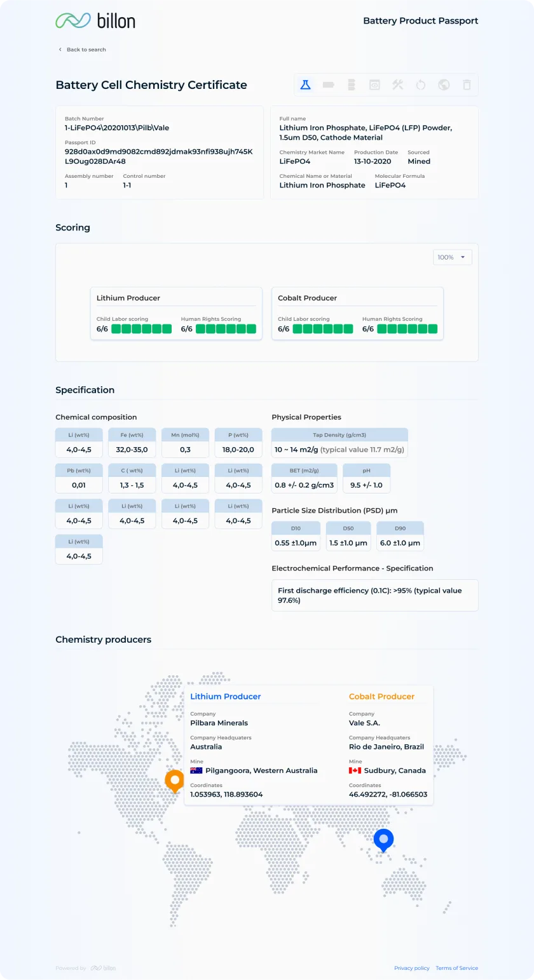Click Pilbara Minerals company name
Image resolution: width=534 pixels, height=980 pixels.
click(x=219, y=723)
